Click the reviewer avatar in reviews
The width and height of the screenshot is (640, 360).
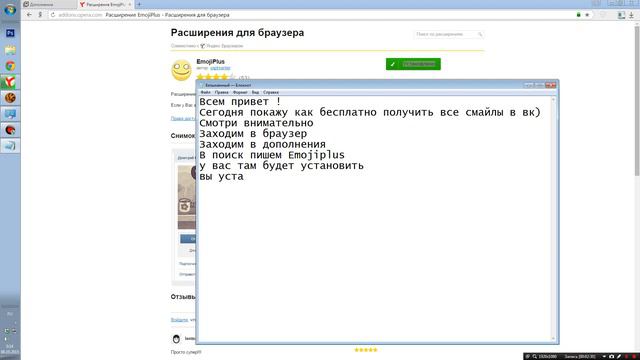click(176, 338)
